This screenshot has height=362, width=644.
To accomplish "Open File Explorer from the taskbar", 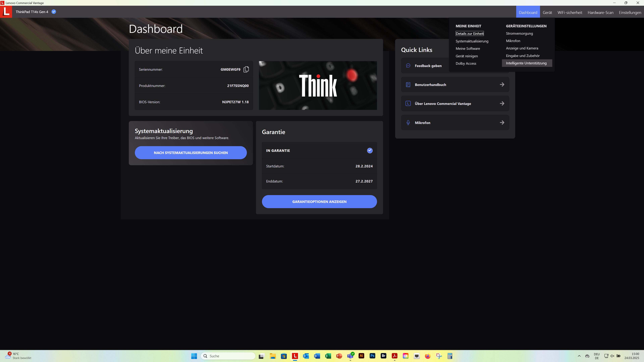I will coord(273,356).
